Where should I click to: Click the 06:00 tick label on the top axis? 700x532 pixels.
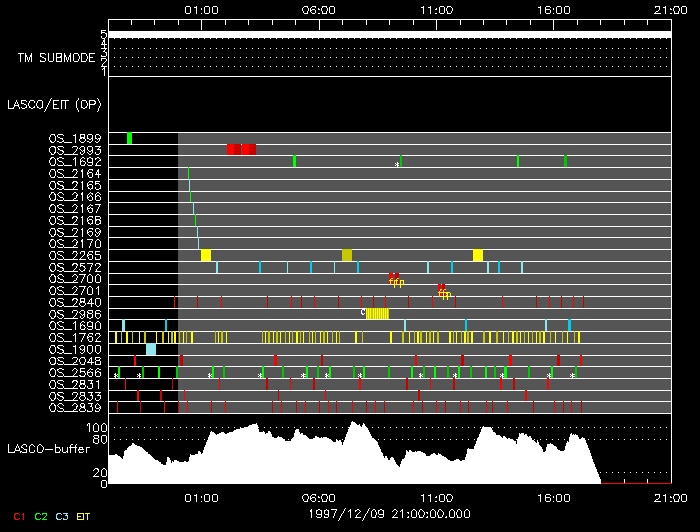[318, 9]
